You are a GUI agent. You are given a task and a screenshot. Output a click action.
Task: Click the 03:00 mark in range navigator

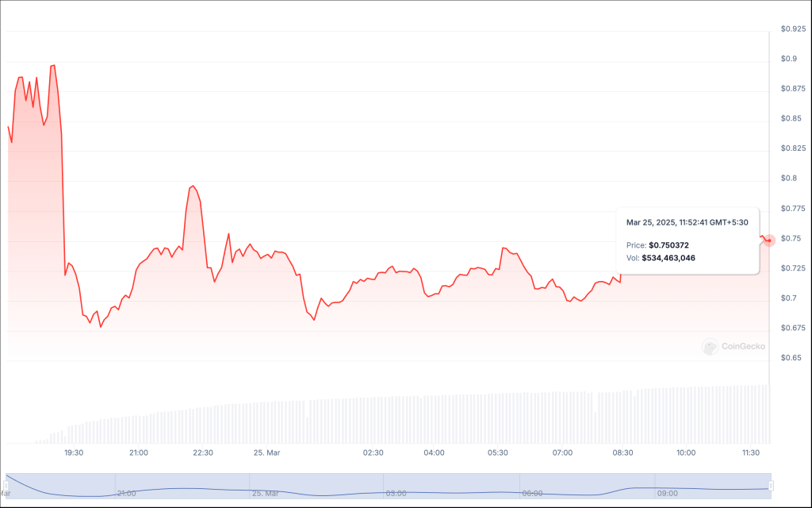[x=396, y=493]
